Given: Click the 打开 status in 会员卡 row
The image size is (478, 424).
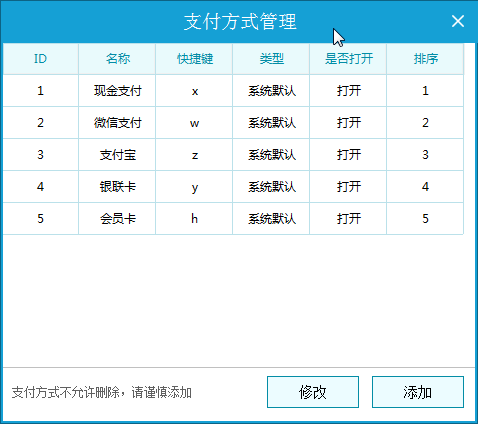Looking at the screenshot, I should pos(348,219).
